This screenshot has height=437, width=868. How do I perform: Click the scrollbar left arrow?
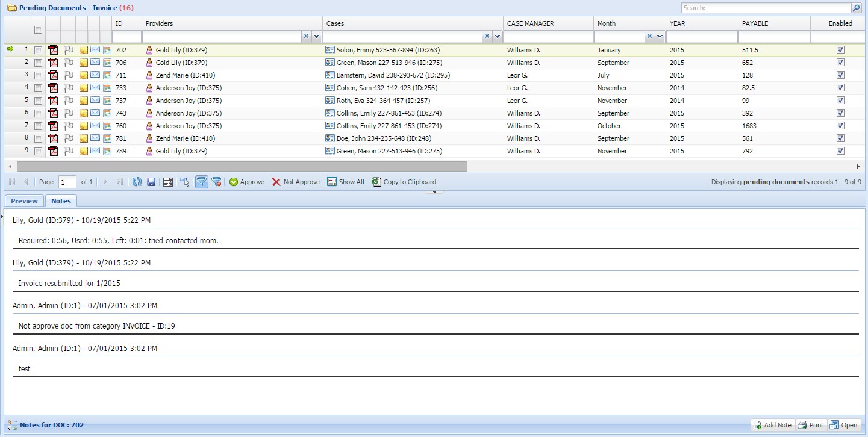coord(9,166)
